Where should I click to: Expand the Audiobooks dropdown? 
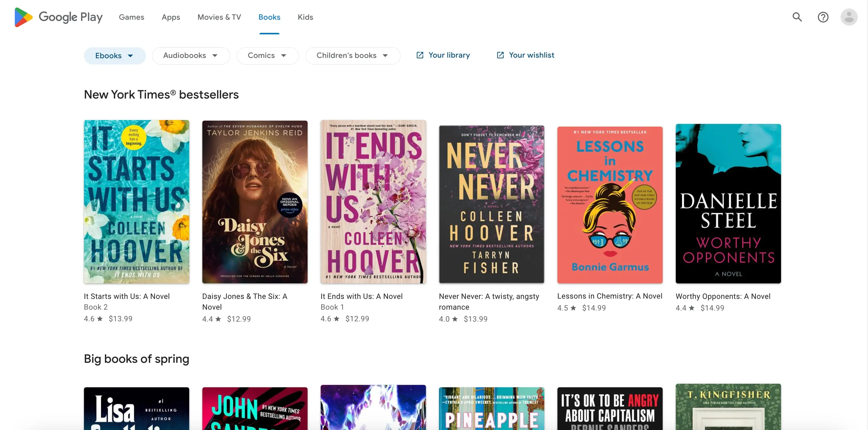[191, 56]
